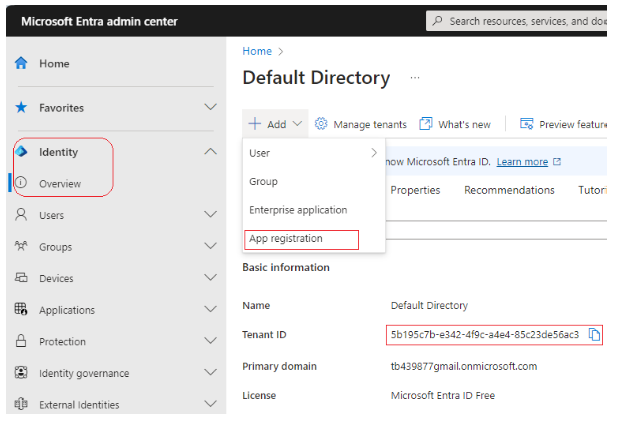Click the Tenant ID value text
This screenshot has height=426, width=618.
click(x=484, y=335)
